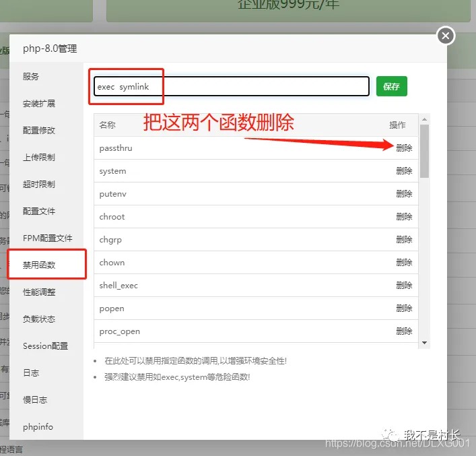Switch to 安装扩展 tab

click(x=39, y=104)
